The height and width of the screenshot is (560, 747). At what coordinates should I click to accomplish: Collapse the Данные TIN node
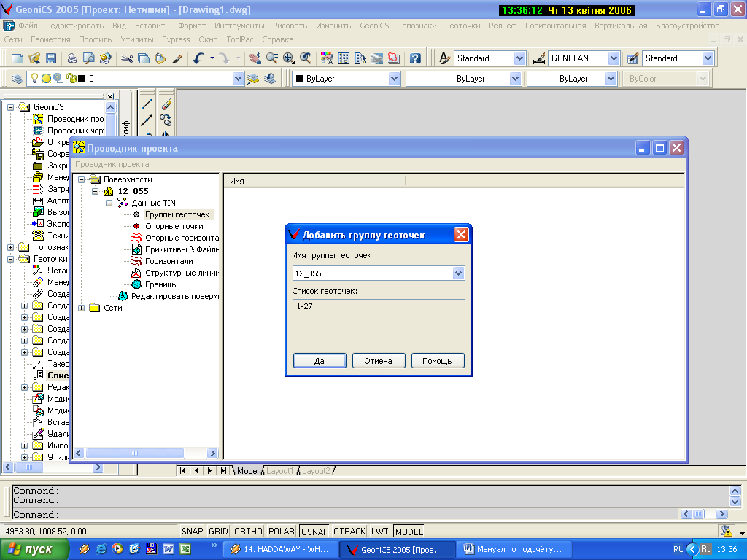click(109, 203)
